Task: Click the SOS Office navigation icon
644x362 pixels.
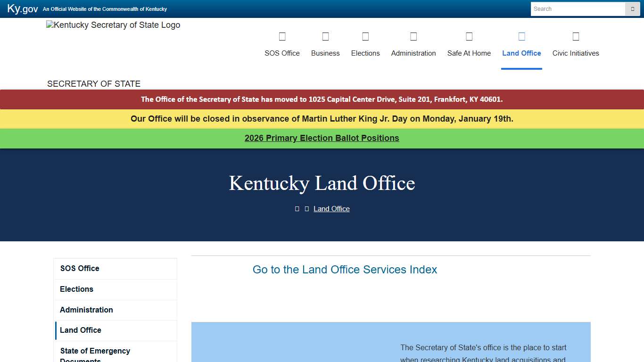Action: click(x=282, y=36)
